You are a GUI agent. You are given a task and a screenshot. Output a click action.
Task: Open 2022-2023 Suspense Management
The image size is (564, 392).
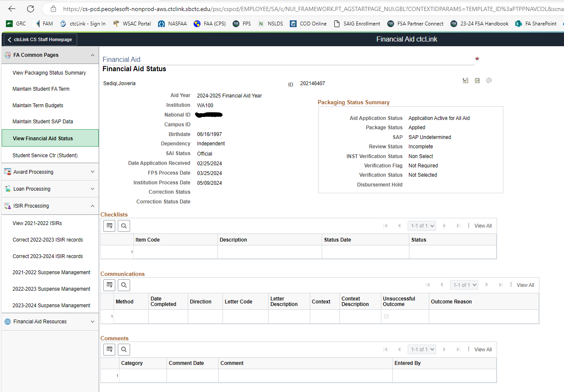[x=51, y=289]
